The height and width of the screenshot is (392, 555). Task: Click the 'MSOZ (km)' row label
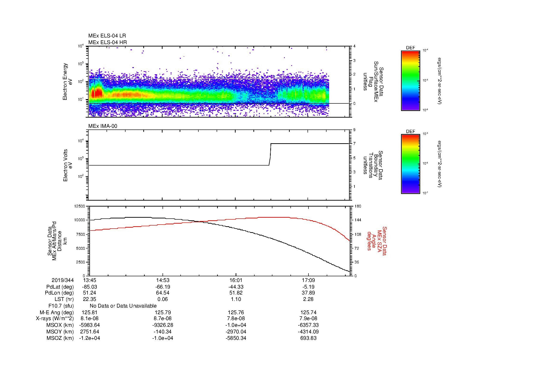pyautogui.click(x=60, y=338)
